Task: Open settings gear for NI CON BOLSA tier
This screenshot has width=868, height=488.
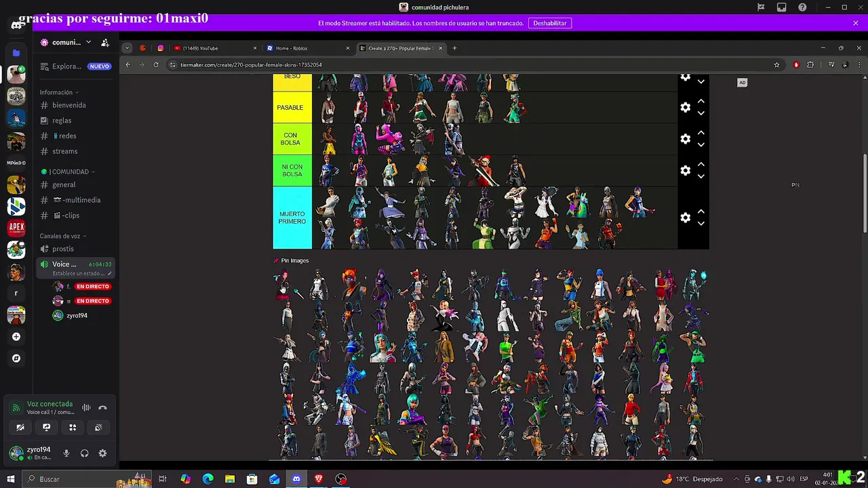Action: pos(686,170)
